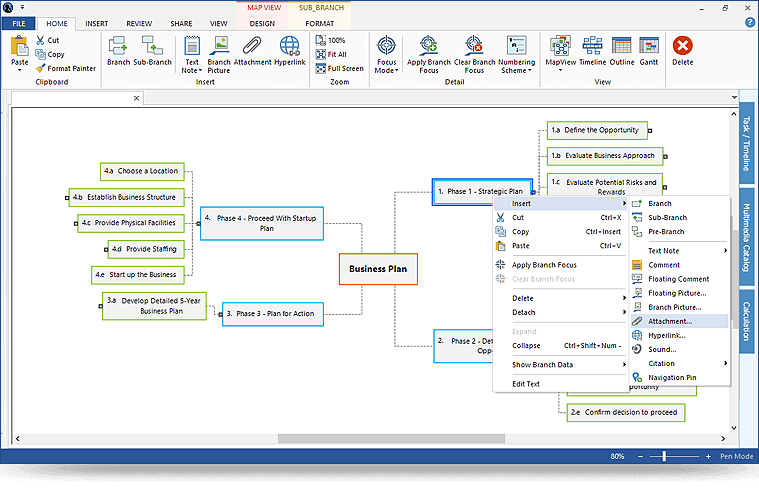This screenshot has width=759, height=492.
Task: Select Floating Comment in the submenu
Action: coord(680,279)
